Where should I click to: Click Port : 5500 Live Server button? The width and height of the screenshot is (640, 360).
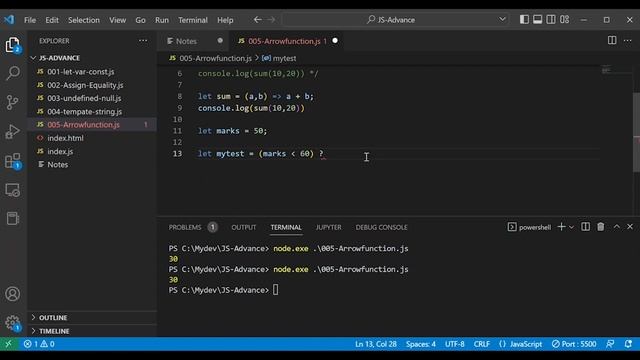point(574,344)
